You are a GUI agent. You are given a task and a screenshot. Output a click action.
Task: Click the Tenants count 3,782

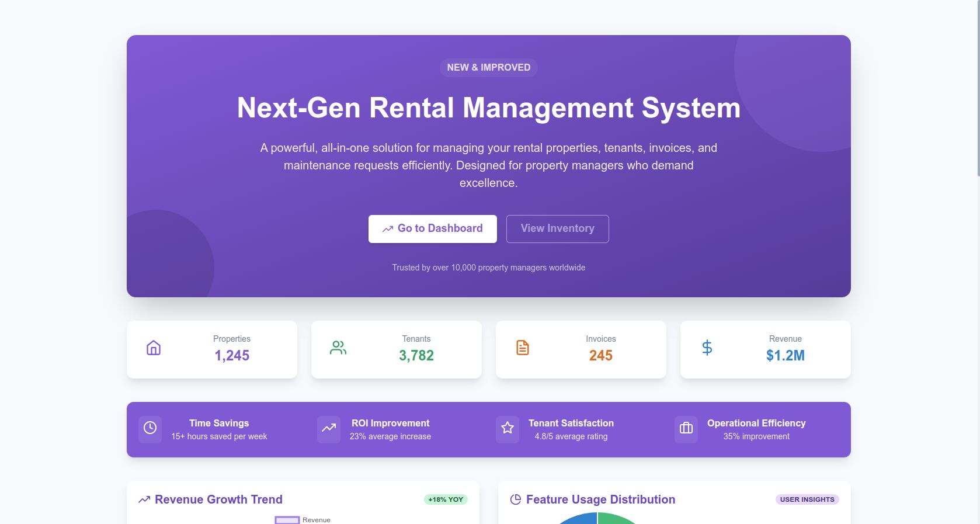tap(416, 356)
